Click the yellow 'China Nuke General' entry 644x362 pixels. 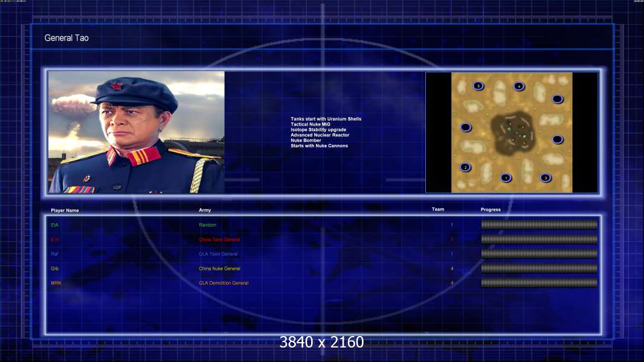(219, 268)
